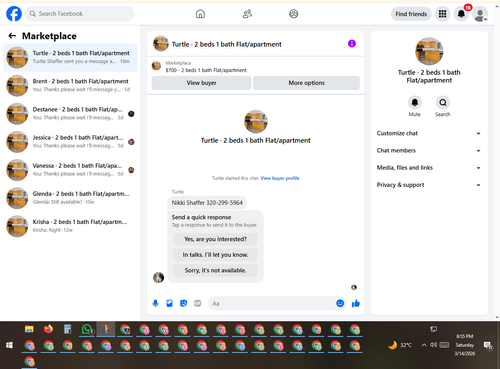Search in conversation with magnifier icon

coord(443,103)
